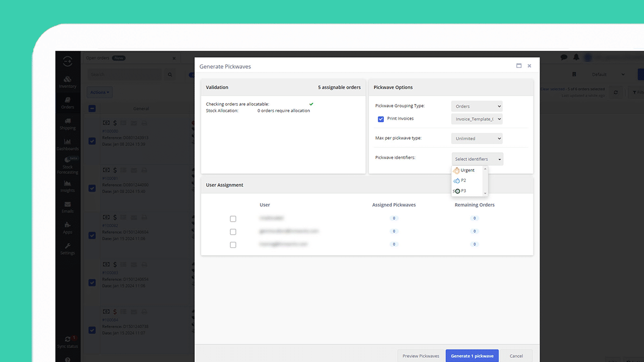Open the Dashboards sidebar icon

67,144
